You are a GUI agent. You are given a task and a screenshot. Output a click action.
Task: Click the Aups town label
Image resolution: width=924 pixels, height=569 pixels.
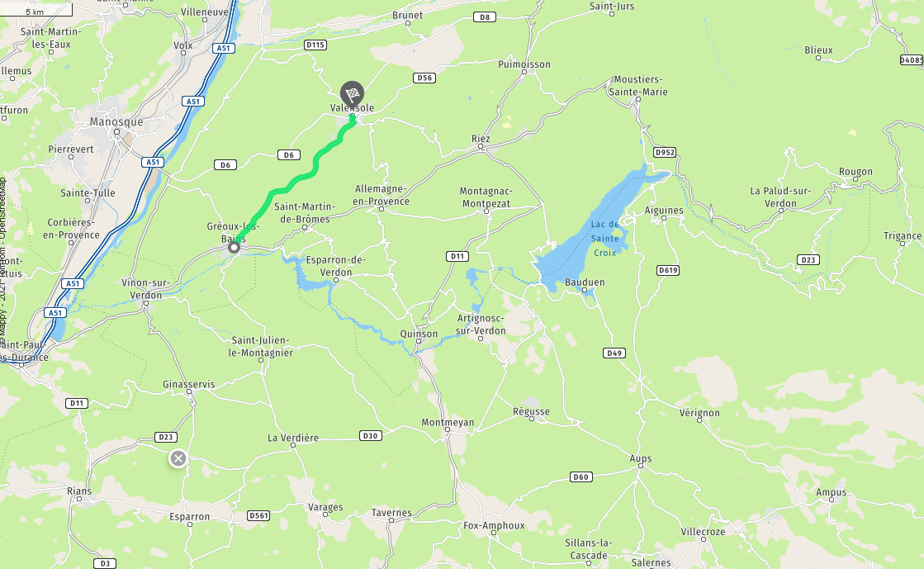pyautogui.click(x=640, y=458)
